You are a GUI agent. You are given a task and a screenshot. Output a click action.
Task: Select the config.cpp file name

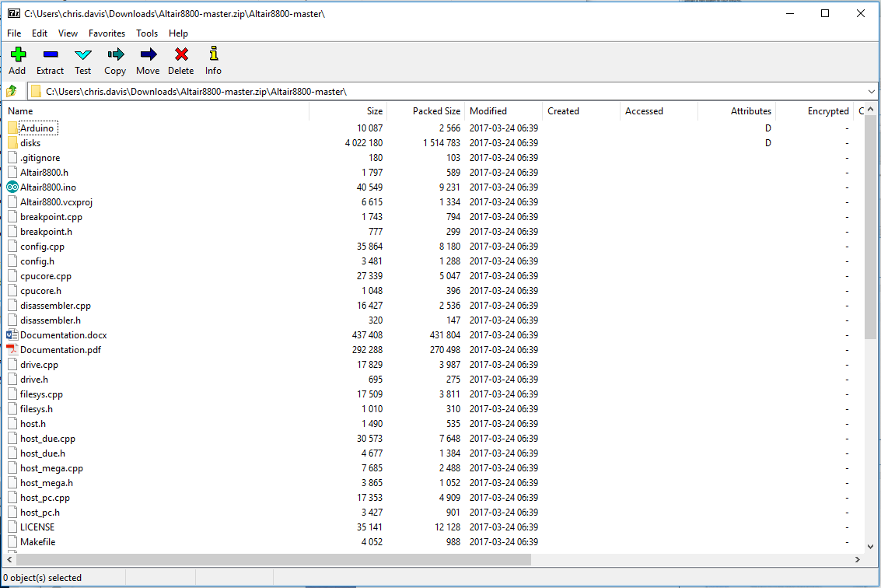[x=42, y=247]
